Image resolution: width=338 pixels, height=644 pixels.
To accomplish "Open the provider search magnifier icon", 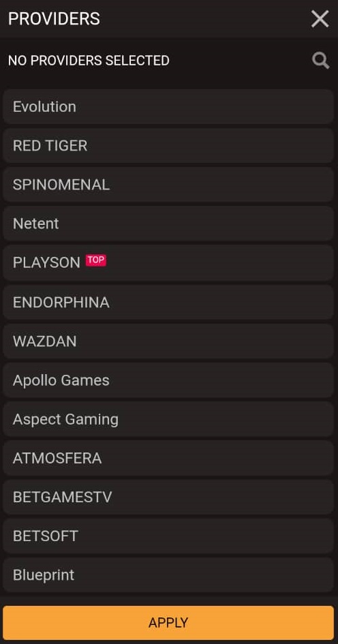I will click(320, 61).
